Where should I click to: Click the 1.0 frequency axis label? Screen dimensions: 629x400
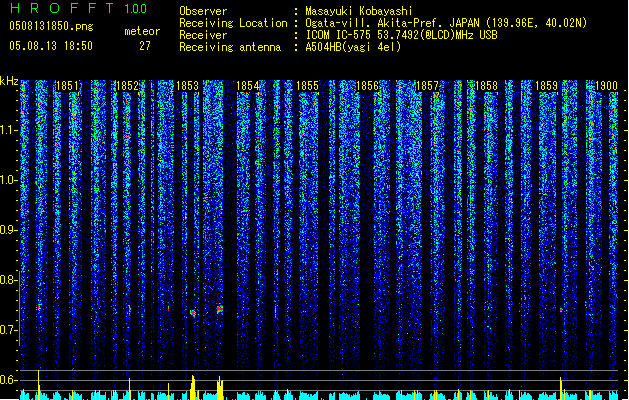pos(8,180)
